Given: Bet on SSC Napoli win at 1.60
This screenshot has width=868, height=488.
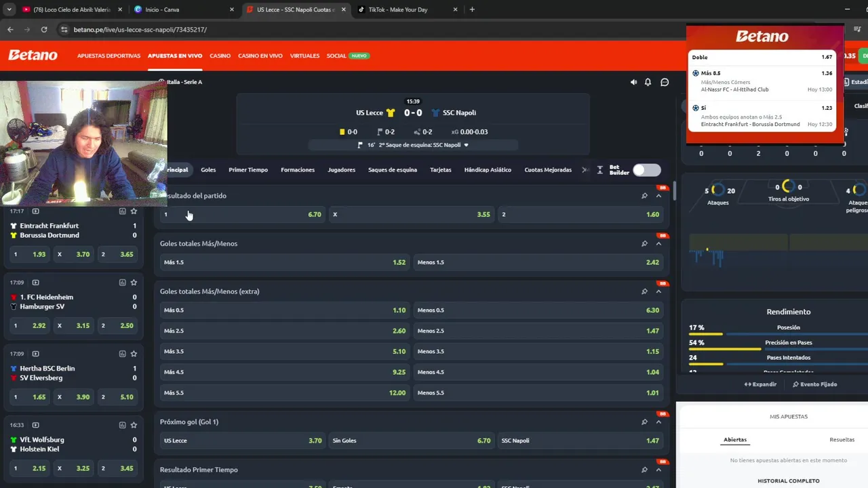Looking at the screenshot, I should [x=580, y=215].
